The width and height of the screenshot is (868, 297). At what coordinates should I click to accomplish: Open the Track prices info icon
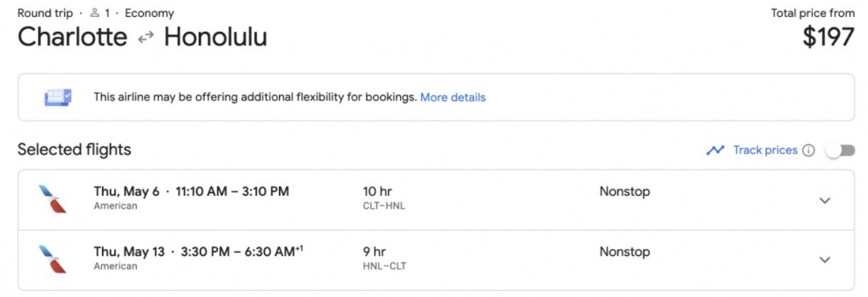click(x=809, y=150)
